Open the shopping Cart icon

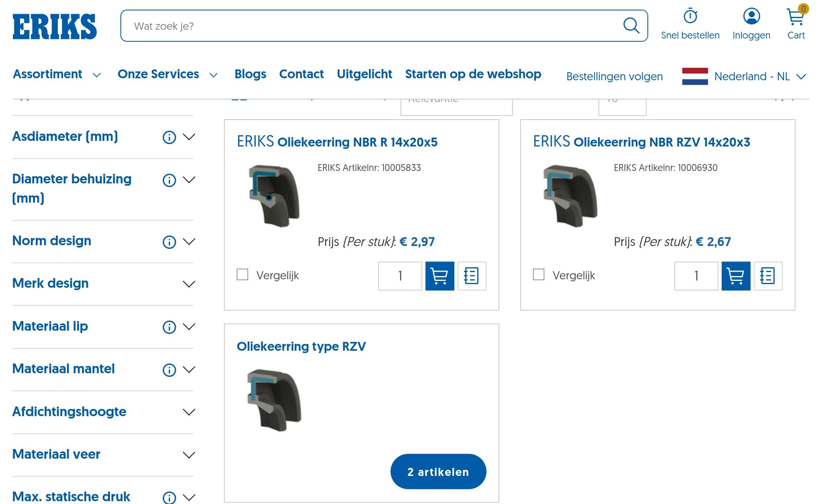click(x=796, y=16)
